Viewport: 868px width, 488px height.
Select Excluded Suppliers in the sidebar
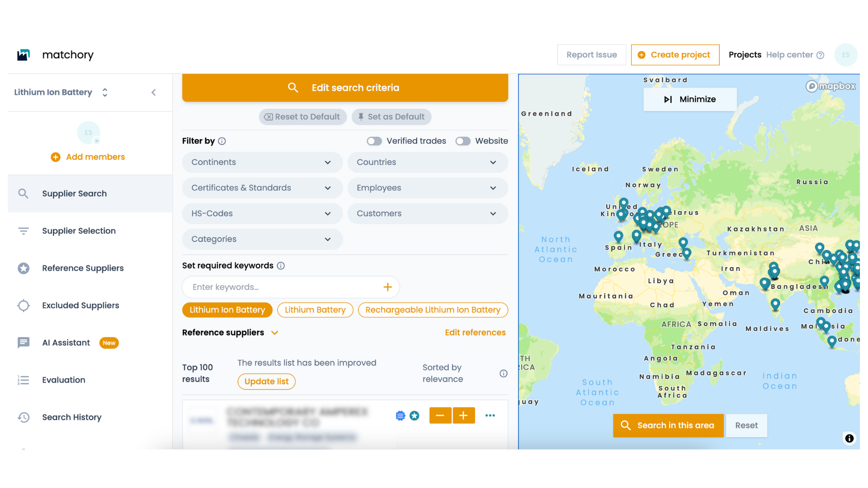point(80,305)
